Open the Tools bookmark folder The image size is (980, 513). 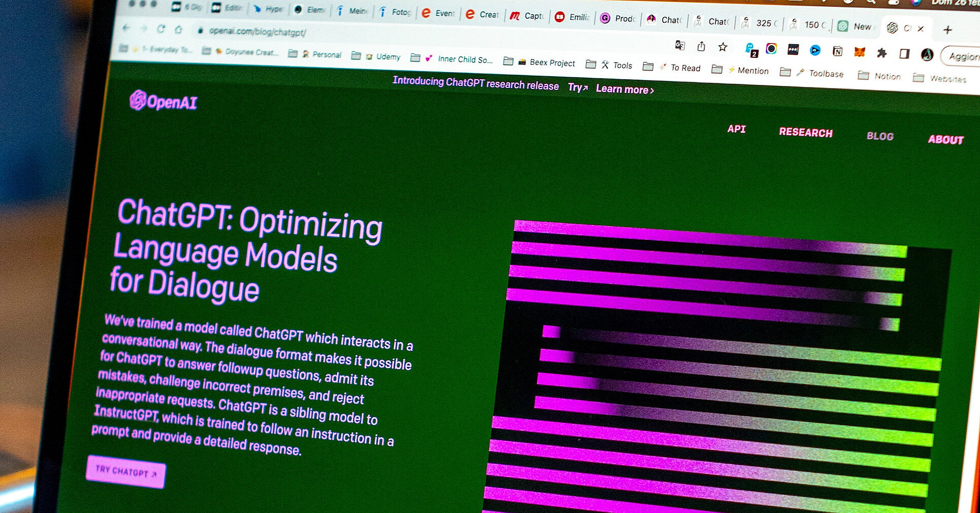pos(609,65)
